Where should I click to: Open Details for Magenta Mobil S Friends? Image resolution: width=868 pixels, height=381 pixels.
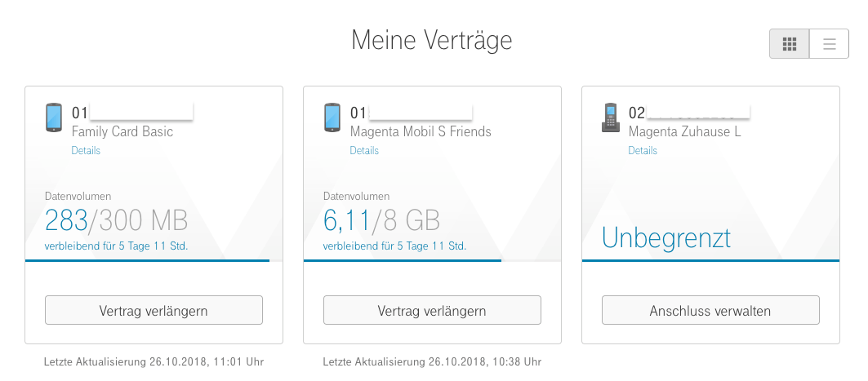364,150
